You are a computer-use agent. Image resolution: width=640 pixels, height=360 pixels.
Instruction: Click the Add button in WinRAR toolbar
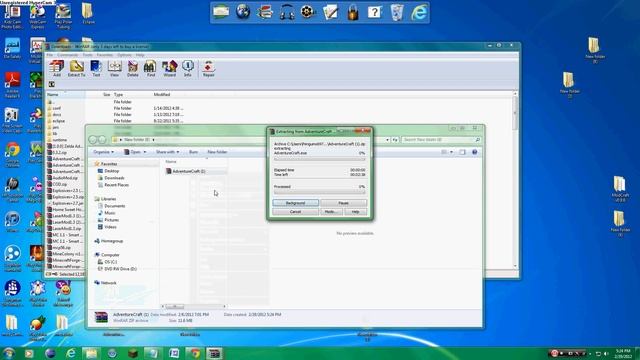pos(56,68)
